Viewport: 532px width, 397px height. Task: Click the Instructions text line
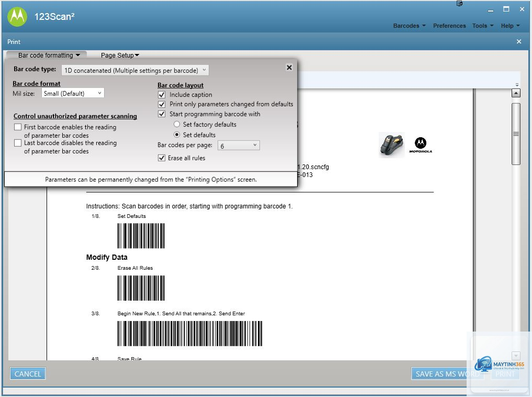(189, 206)
